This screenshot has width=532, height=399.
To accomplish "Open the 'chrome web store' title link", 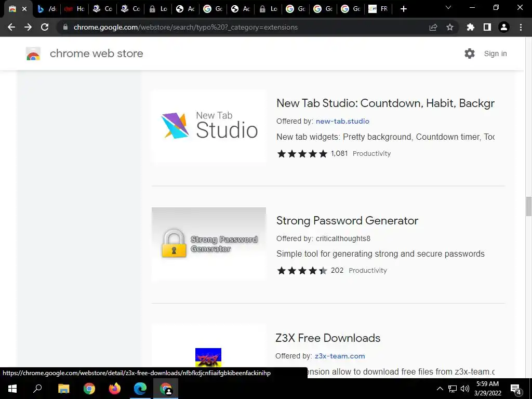I will pos(96,54).
